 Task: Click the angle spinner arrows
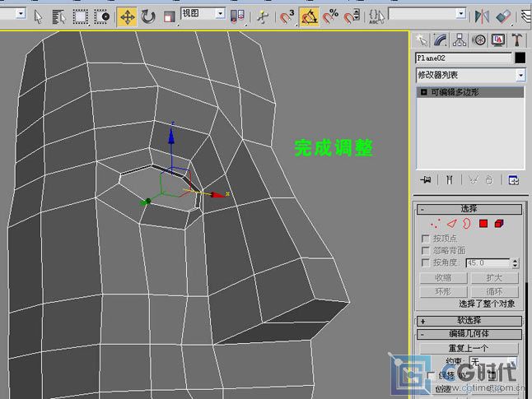point(515,263)
